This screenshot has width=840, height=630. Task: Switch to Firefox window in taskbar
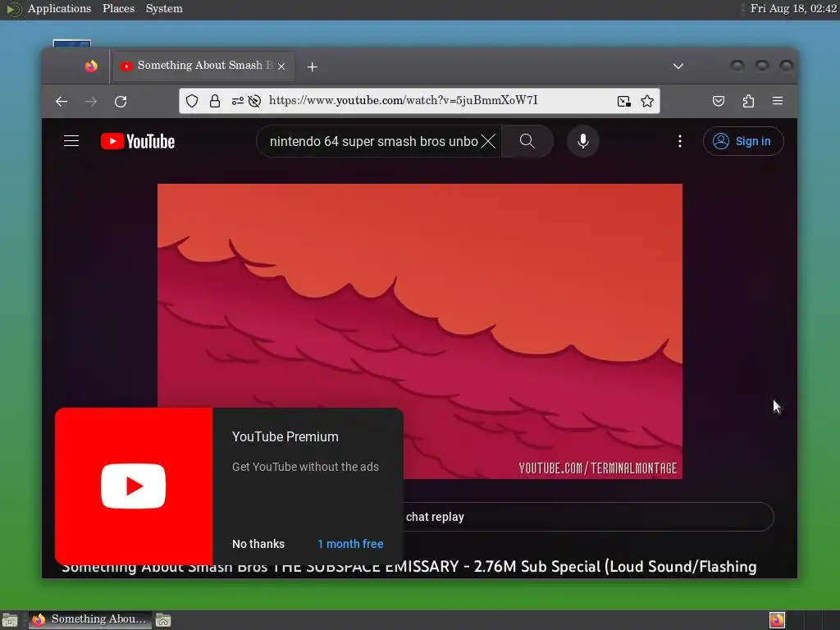(90, 620)
